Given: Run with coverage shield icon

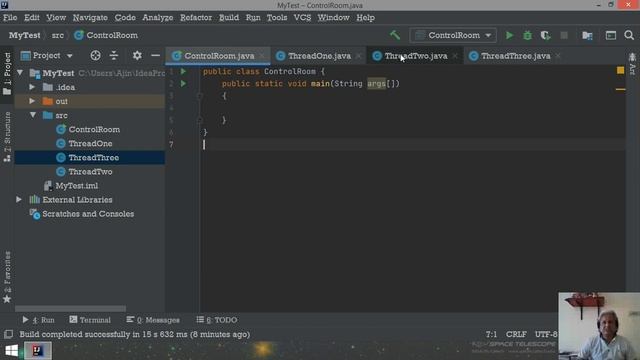Looking at the screenshot, I should click(x=545, y=36).
